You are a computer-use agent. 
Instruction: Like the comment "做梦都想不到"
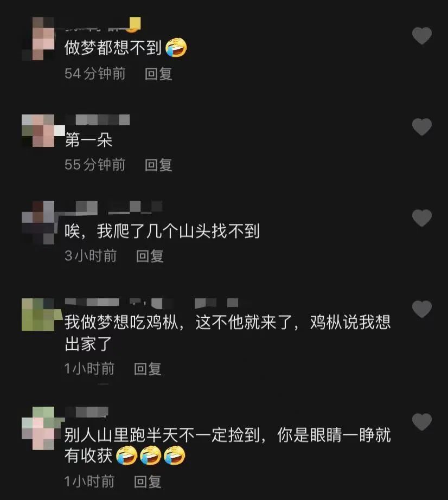422,35
